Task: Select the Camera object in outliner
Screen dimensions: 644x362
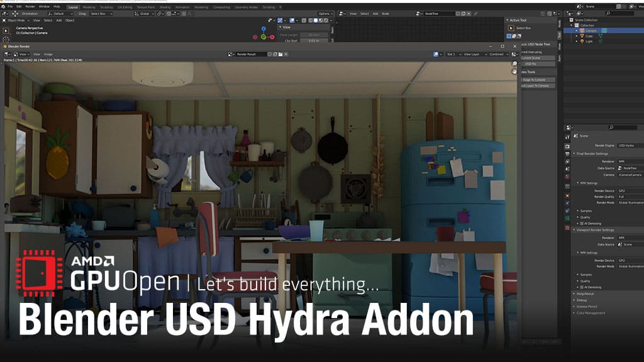Action: 591,31
